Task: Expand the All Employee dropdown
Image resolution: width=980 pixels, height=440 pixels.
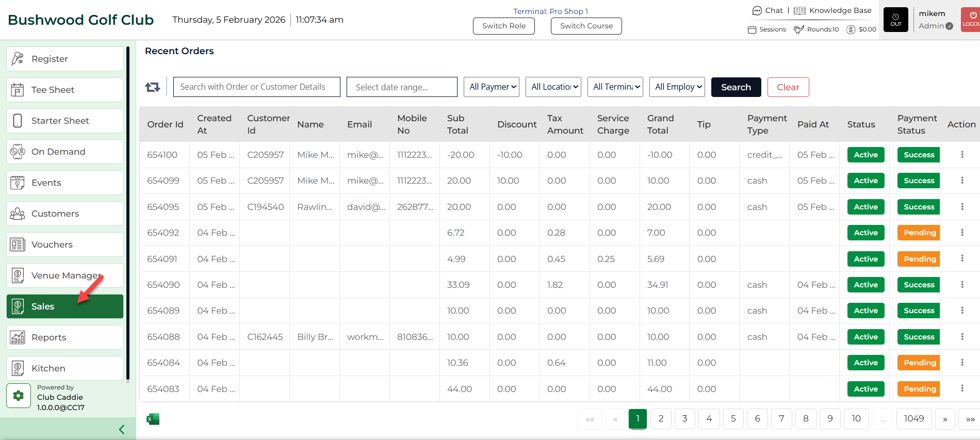Action: pyautogui.click(x=677, y=87)
